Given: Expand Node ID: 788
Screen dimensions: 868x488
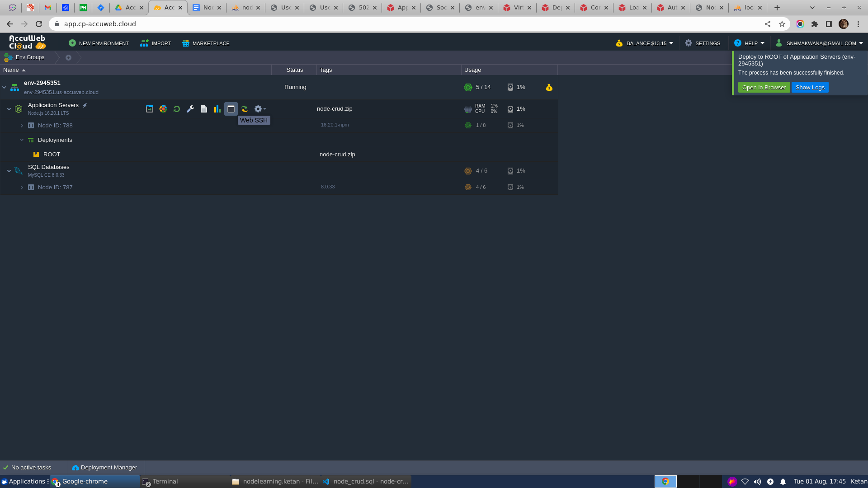Looking at the screenshot, I should 22,126.
